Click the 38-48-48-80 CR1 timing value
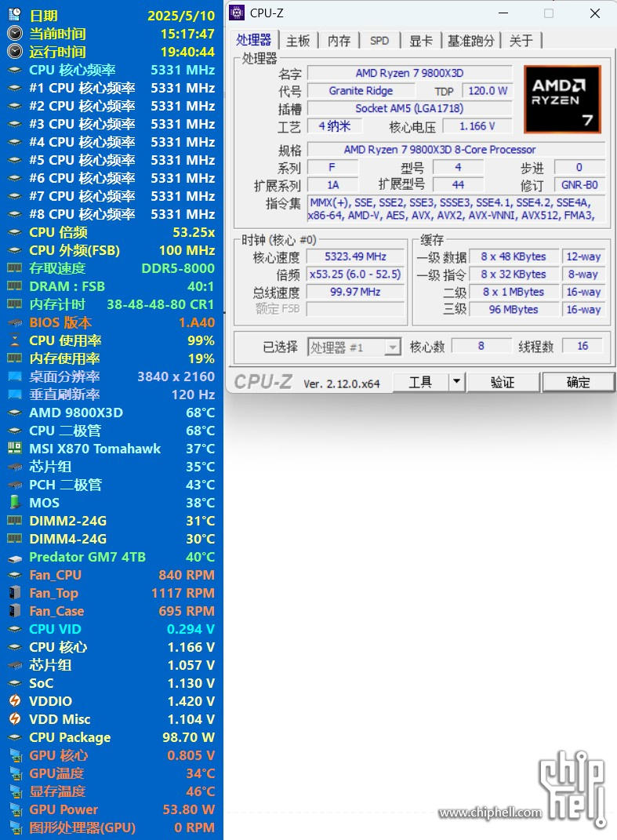 [160, 304]
